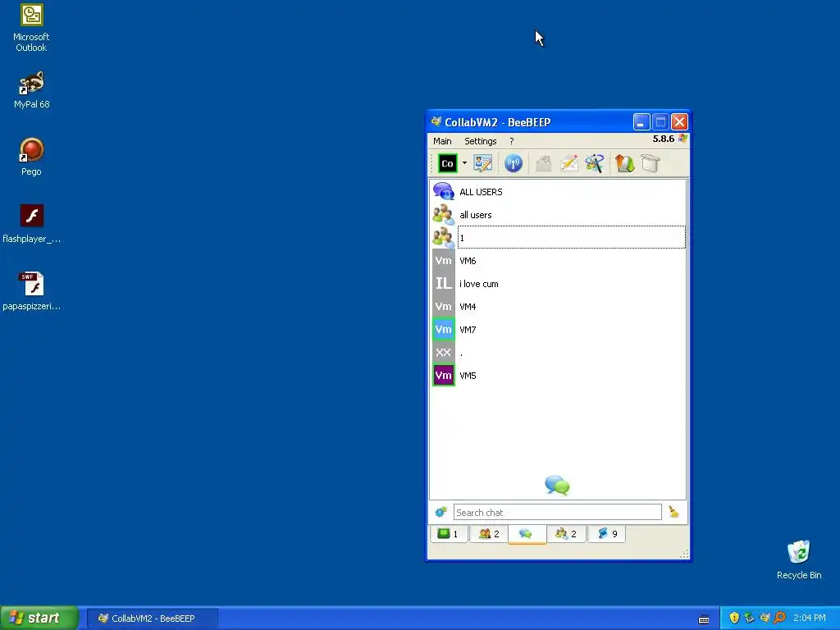Screen dimensions: 840x630
Task: Minimize the BeeBEEP window
Action: [641, 122]
